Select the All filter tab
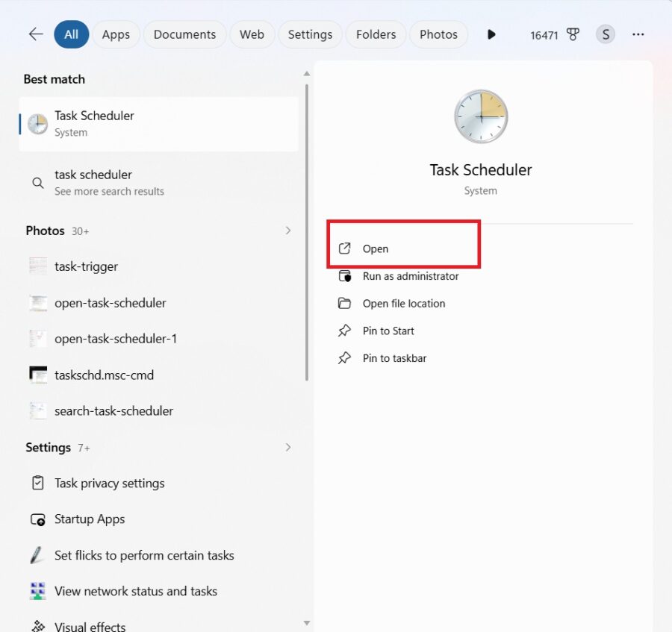Image resolution: width=672 pixels, height=632 pixels. click(x=71, y=34)
